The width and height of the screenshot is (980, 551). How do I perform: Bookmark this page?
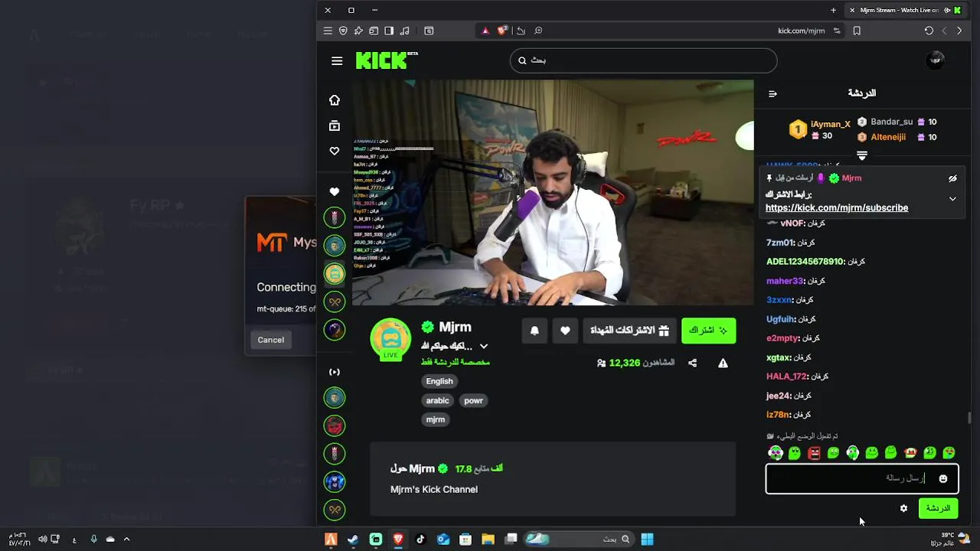tap(857, 31)
